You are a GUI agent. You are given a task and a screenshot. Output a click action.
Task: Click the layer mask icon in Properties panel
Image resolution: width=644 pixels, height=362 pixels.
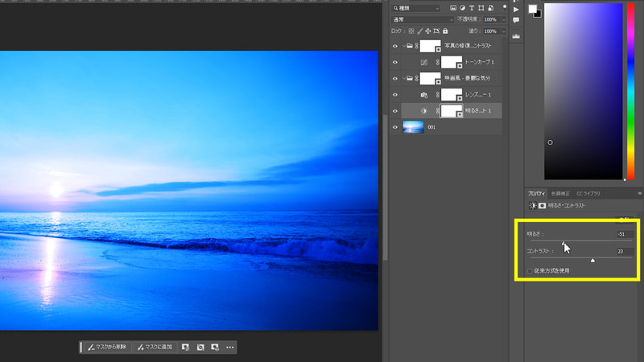(x=542, y=206)
